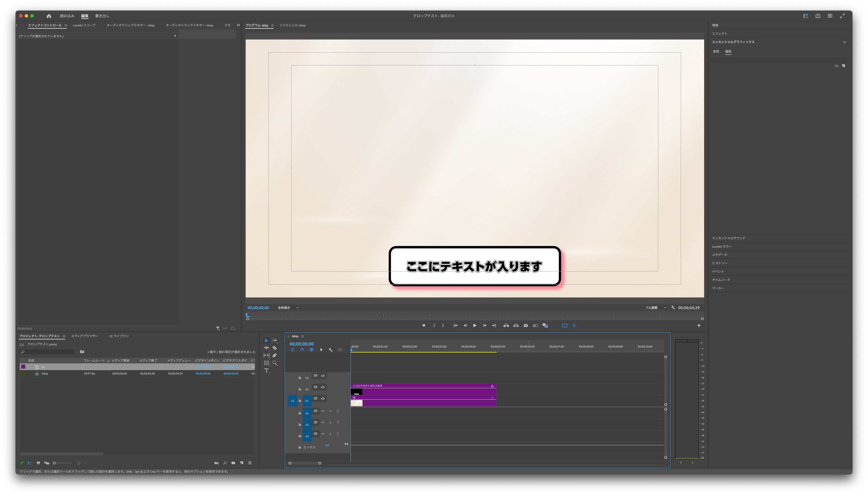
Task: Adjust project panel thumbnail zoom slider
Action: point(63,463)
